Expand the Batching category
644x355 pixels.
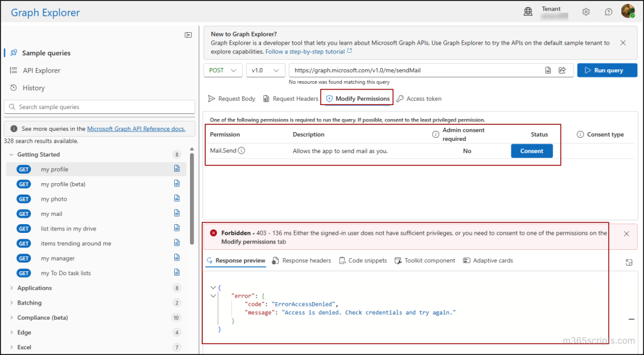click(11, 302)
